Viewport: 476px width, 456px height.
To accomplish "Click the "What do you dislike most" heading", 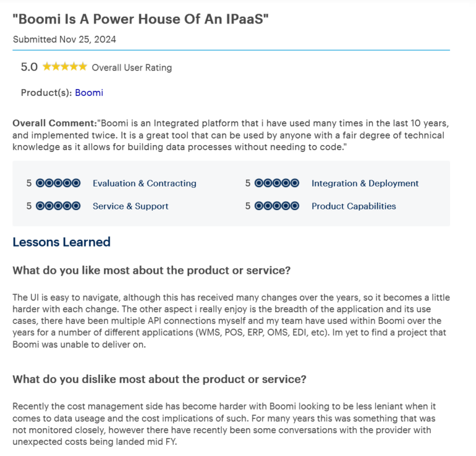I will point(159,379).
